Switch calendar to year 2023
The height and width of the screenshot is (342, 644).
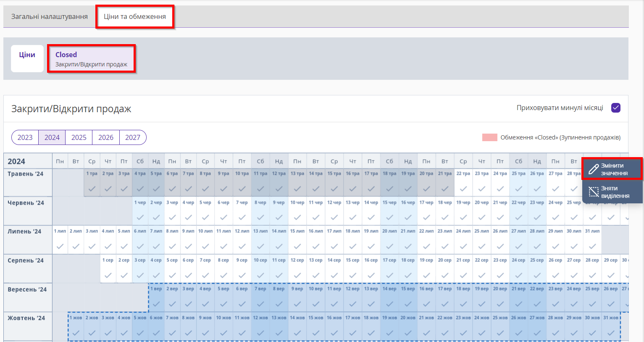[x=25, y=137]
